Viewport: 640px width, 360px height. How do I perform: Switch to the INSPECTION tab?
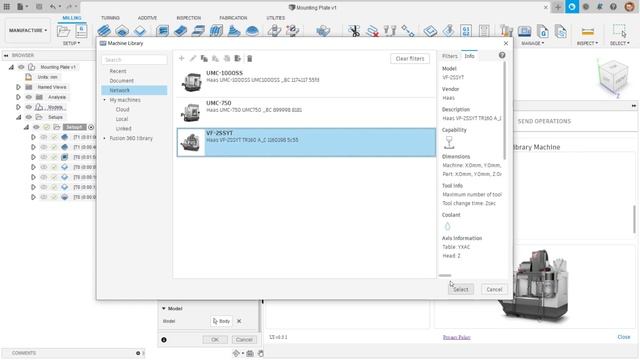tap(189, 18)
